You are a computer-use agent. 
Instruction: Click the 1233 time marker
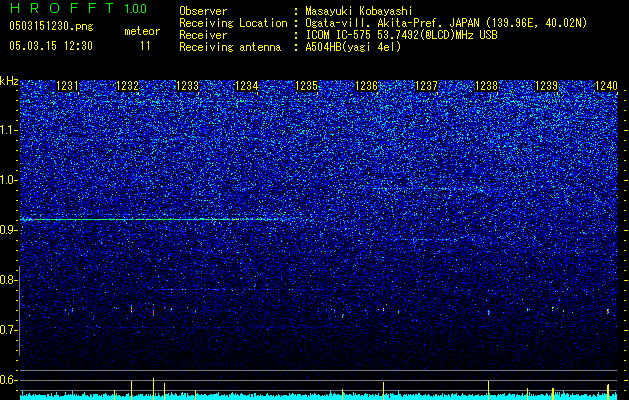point(187,86)
